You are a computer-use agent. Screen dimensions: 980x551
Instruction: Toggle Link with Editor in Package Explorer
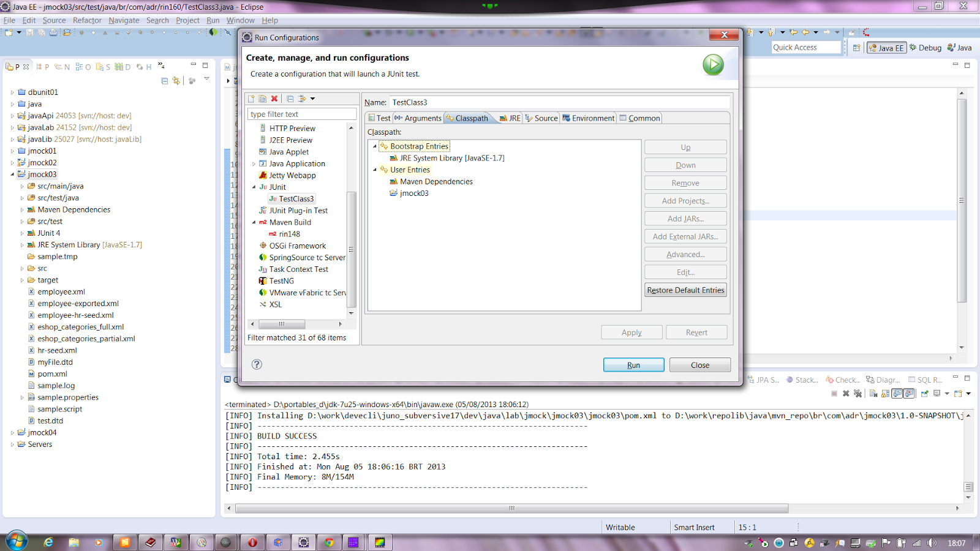click(x=176, y=81)
